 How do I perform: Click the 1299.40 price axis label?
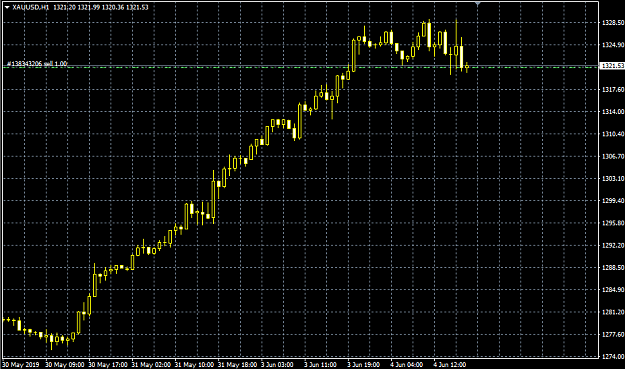pos(613,201)
